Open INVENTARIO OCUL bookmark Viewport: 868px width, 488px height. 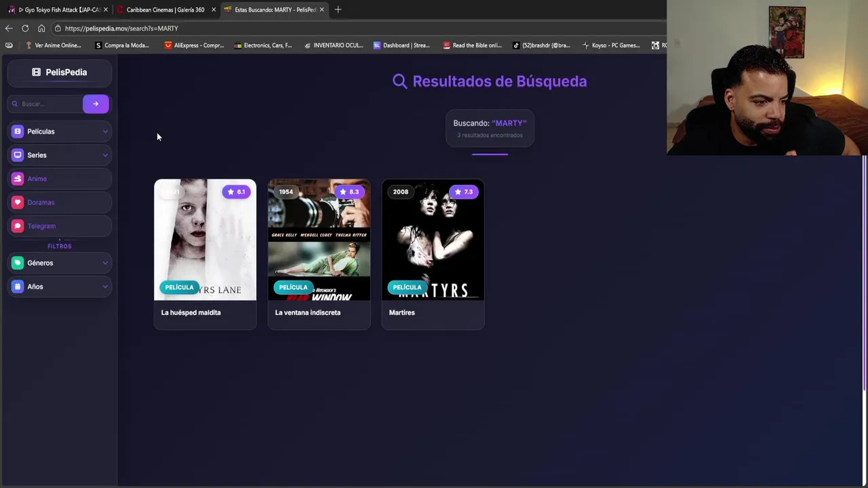point(334,45)
